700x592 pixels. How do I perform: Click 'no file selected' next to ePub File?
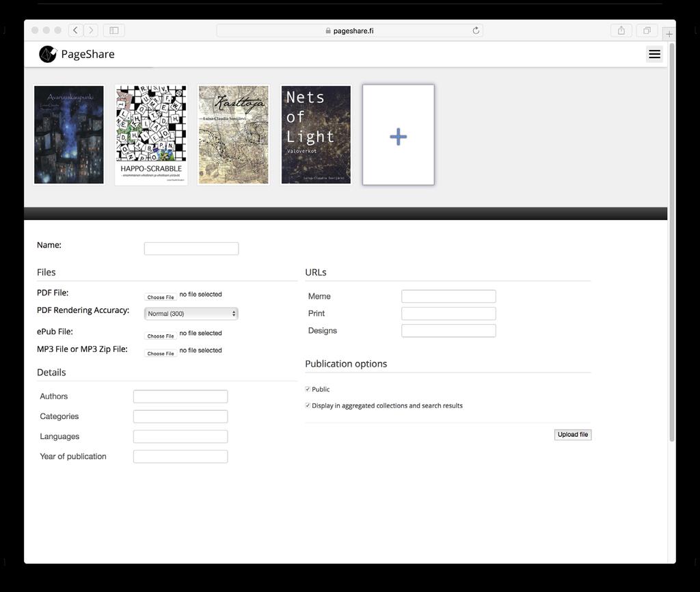click(x=200, y=333)
